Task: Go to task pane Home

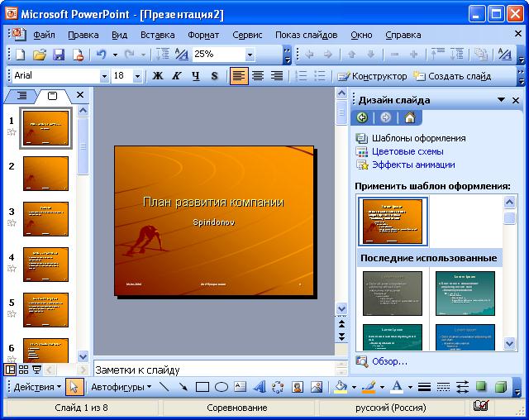Action: pos(410,117)
